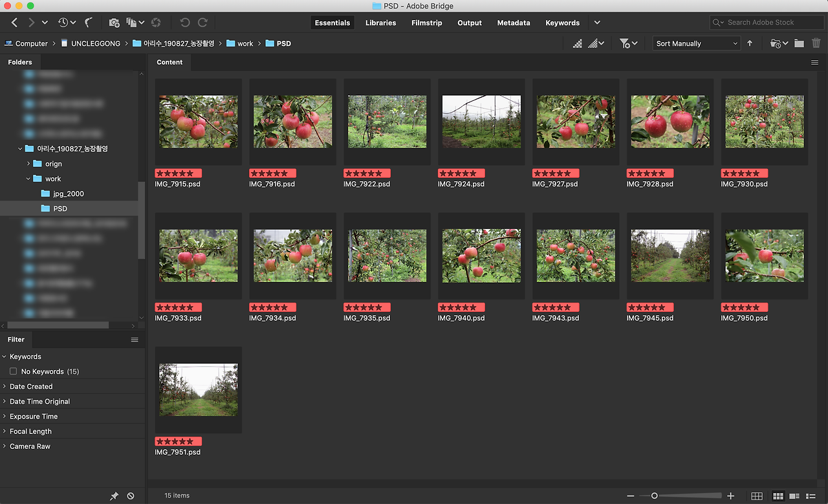The image size is (828, 504).
Task: Open thumbnail quality options menu
Action: (596, 43)
